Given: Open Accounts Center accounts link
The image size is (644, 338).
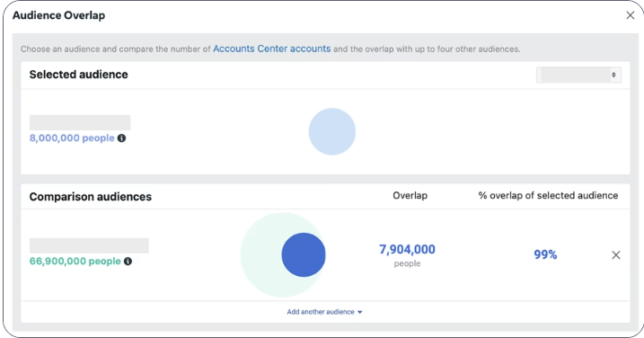Looking at the screenshot, I should pyautogui.click(x=271, y=49).
